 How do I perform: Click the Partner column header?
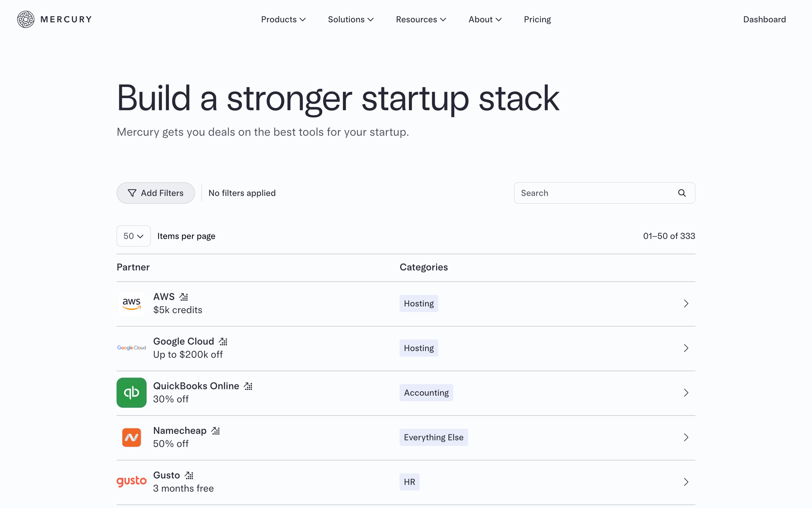tap(133, 267)
